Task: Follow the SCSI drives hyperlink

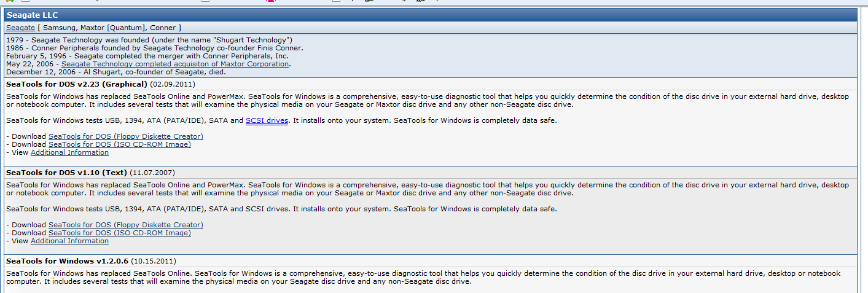Action: [x=267, y=120]
